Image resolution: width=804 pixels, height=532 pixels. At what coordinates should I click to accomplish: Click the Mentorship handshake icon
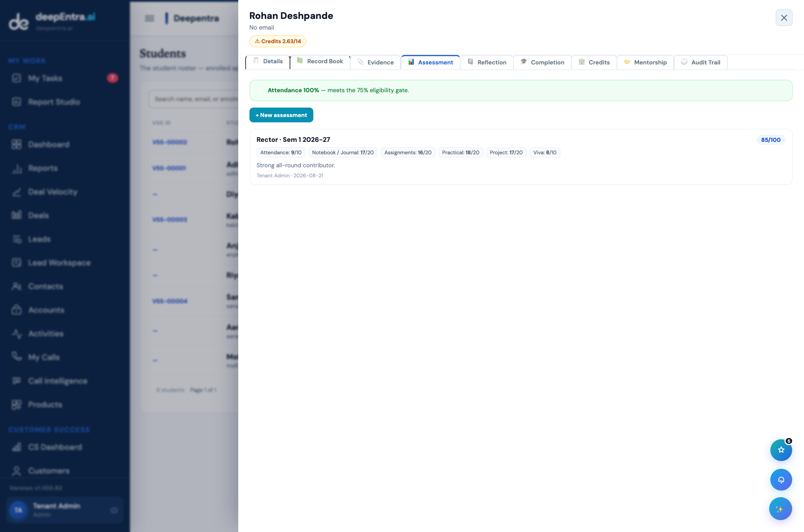[627, 62]
